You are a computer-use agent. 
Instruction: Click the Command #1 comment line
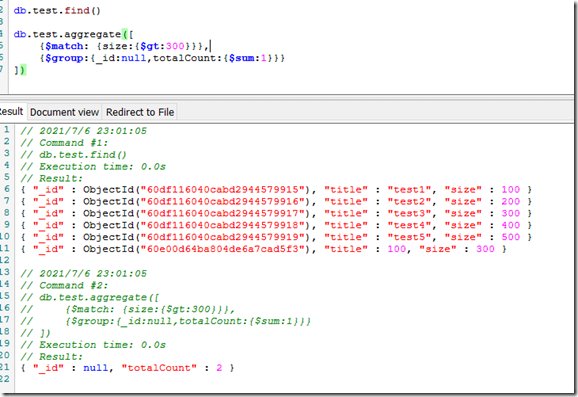pyautogui.click(x=64, y=143)
